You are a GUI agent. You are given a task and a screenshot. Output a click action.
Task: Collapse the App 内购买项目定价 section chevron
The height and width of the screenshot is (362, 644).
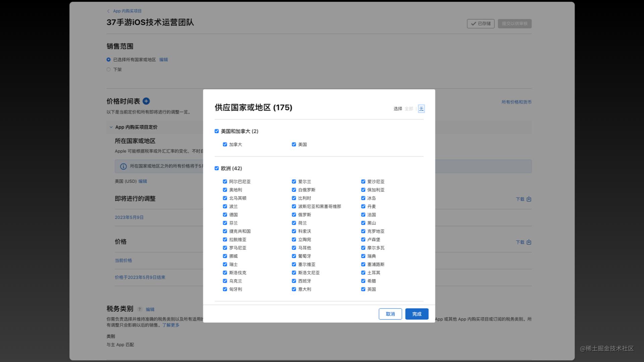point(111,127)
